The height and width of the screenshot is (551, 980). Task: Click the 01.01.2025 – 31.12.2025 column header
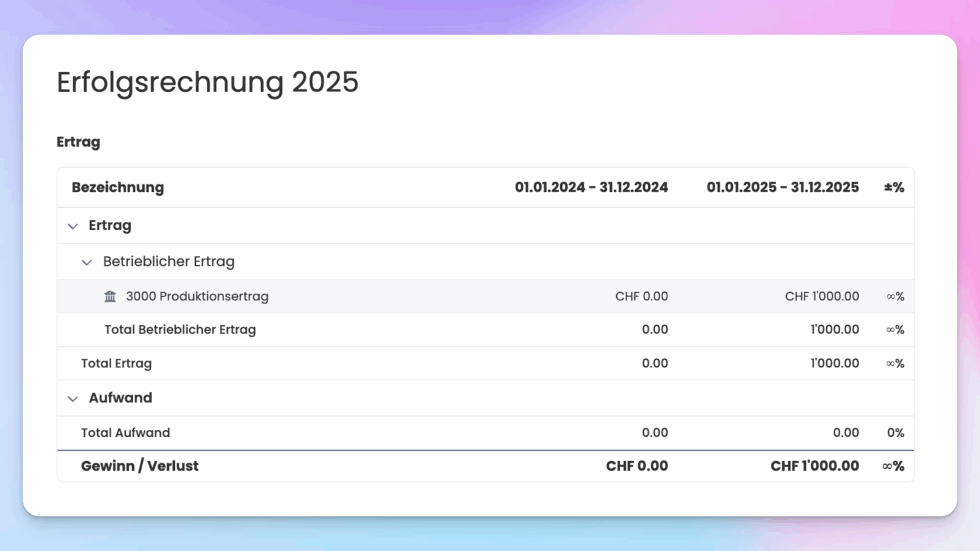point(783,187)
